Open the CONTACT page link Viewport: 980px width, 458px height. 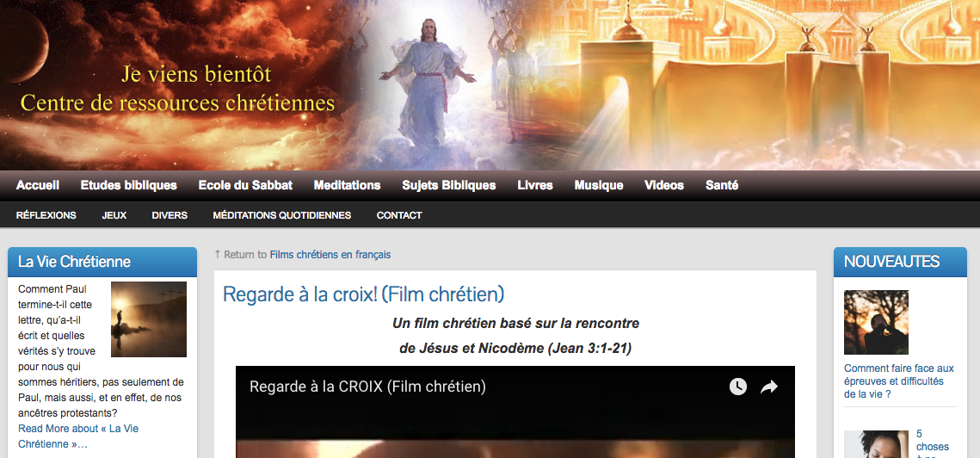399,215
